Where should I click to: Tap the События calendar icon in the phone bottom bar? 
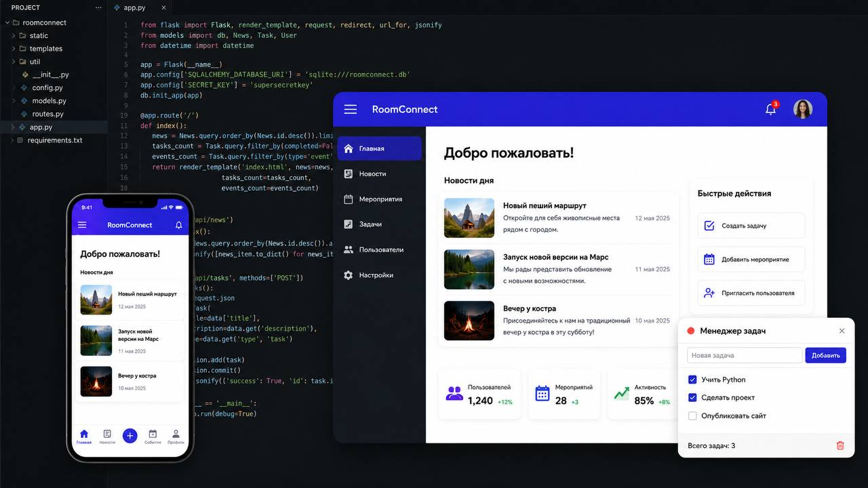(x=153, y=434)
